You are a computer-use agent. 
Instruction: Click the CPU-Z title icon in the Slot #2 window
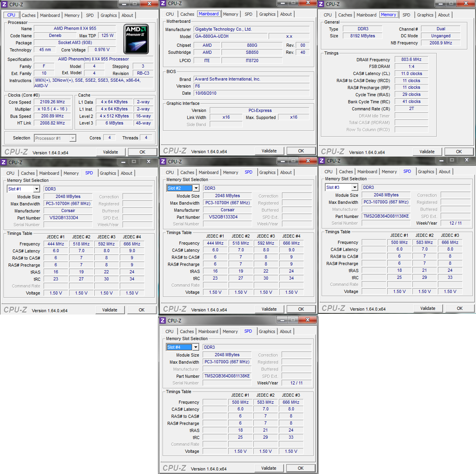point(163,161)
